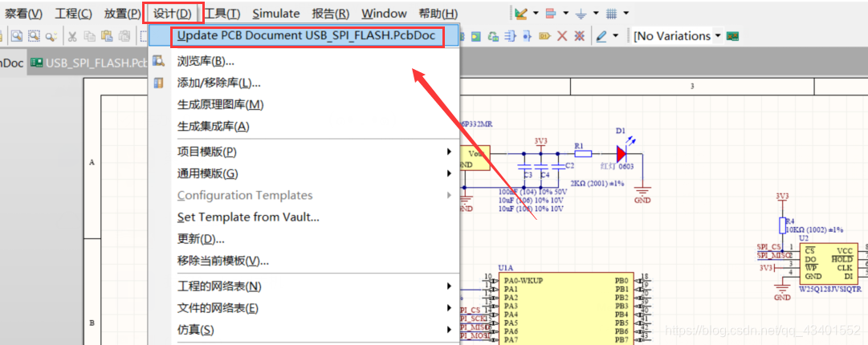Image resolution: width=868 pixels, height=345 pixels.
Task: Click the 设计(D) menu
Action: (173, 14)
